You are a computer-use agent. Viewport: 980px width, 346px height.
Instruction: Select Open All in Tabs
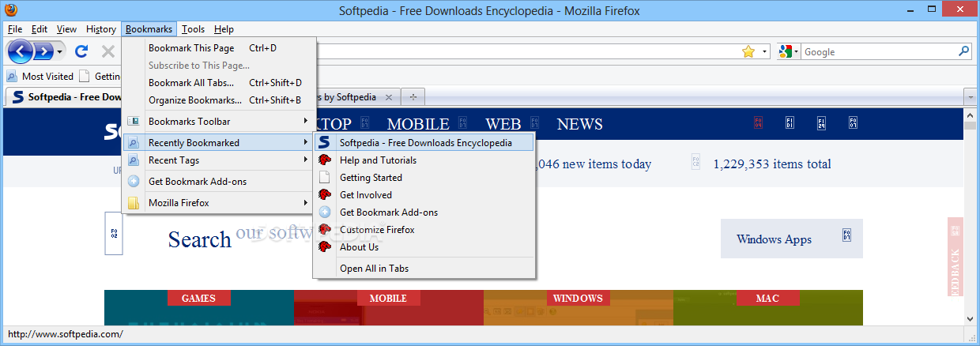click(x=424, y=269)
